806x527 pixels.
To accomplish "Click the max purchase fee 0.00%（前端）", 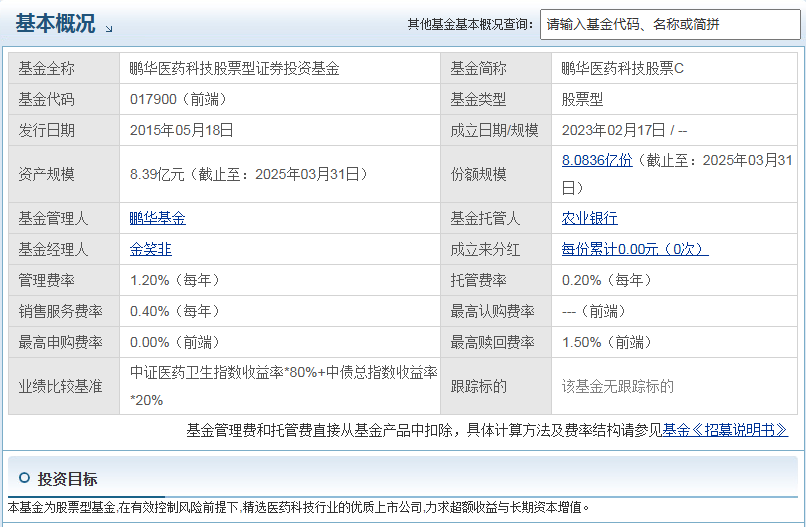I will tap(175, 342).
